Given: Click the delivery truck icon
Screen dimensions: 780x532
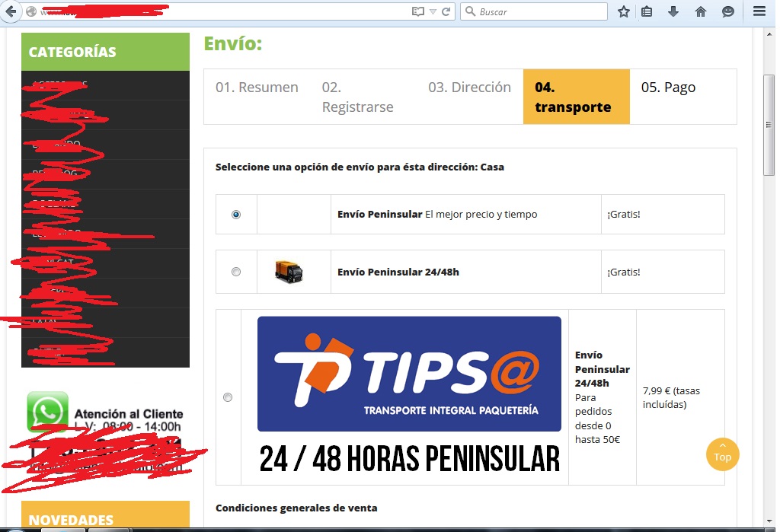Looking at the screenshot, I should pos(289,272).
